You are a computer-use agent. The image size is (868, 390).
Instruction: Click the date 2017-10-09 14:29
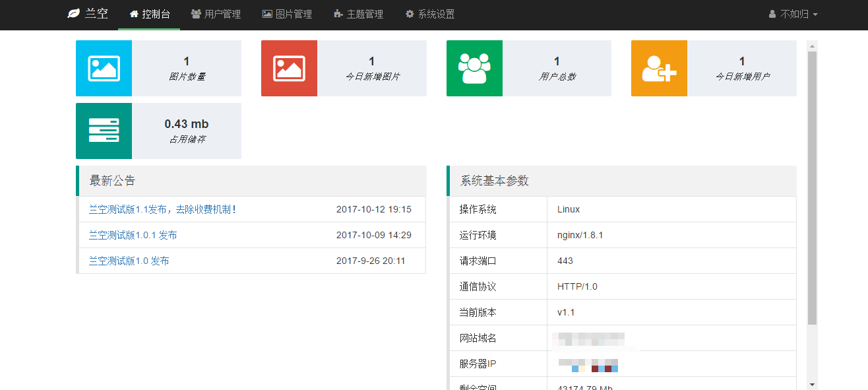(374, 235)
